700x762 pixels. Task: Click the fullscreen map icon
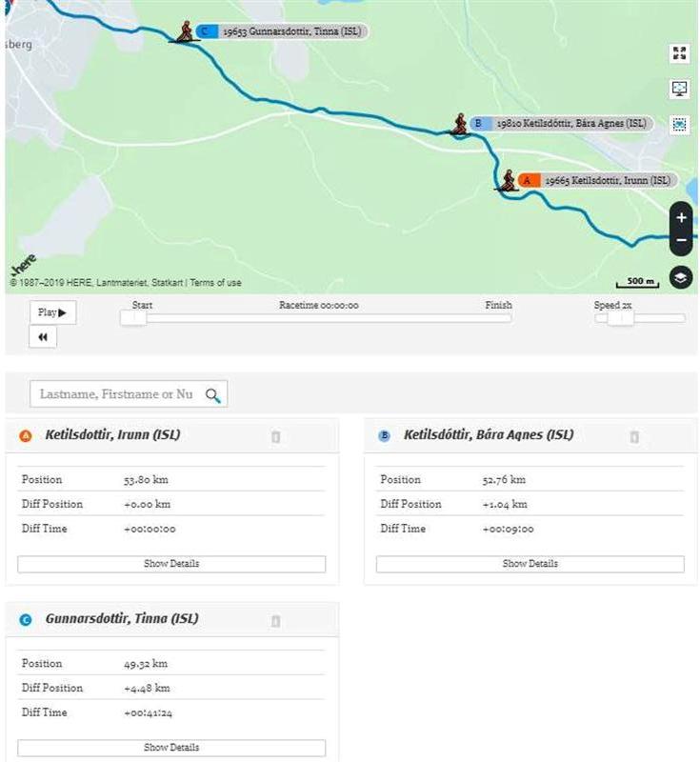679,53
